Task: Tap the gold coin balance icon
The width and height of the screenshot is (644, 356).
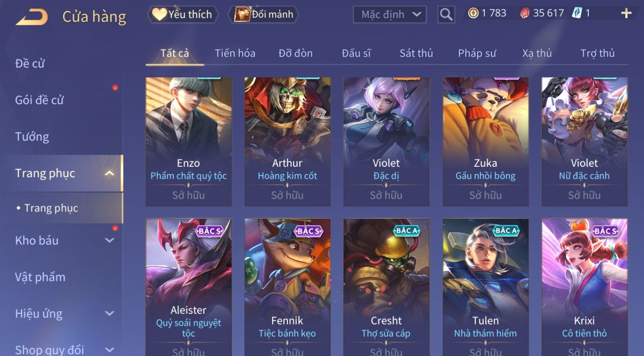Action: [473, 14]
